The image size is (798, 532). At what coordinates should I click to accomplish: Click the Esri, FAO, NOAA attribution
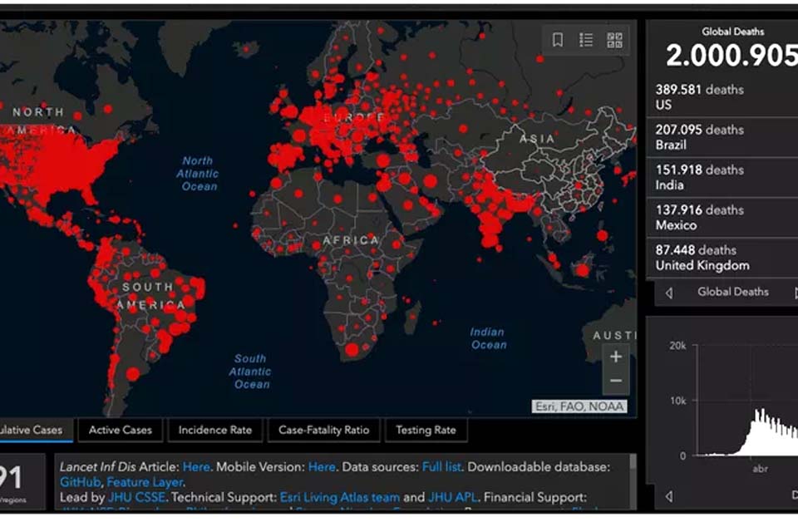pos(579,406)
